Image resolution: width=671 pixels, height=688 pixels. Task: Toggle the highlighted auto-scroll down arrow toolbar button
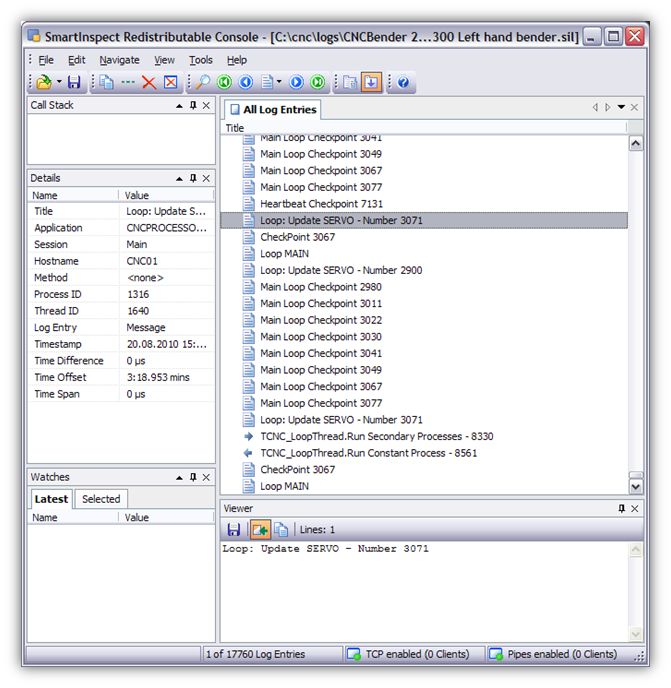coord(371,83)
